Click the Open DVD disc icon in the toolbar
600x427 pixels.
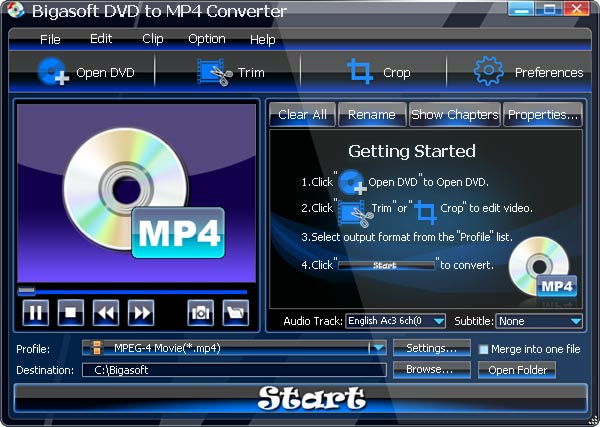53,71
